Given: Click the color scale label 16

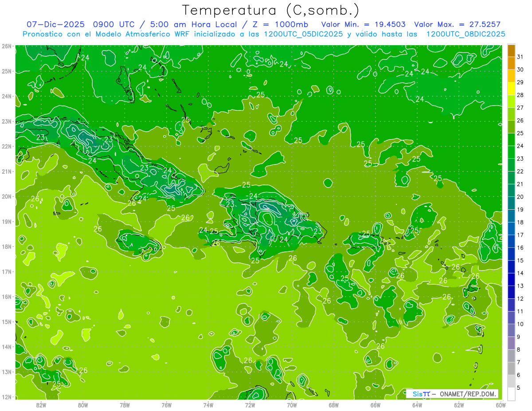Looking at the screenshot, I should pyautogui.click(x=520, y=247).
